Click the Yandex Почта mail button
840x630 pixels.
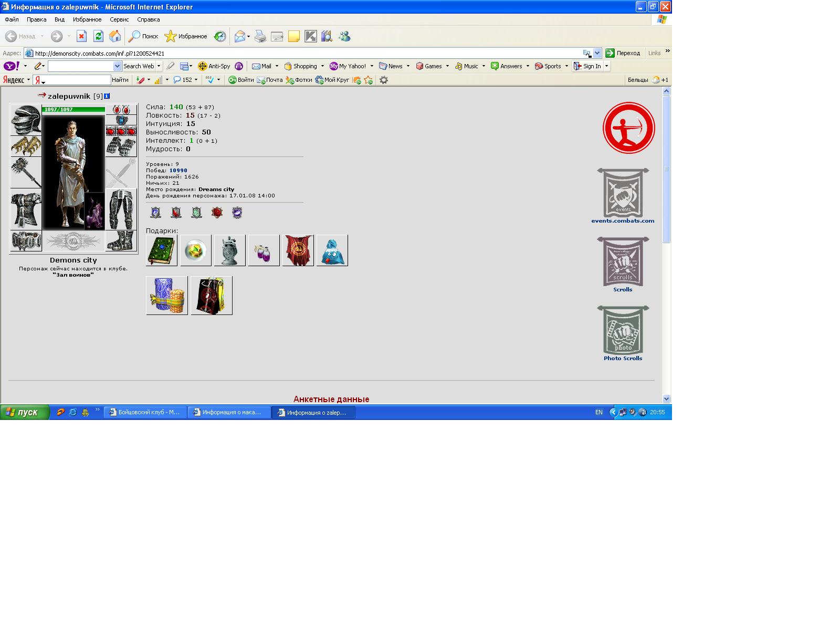click(270, 80)
